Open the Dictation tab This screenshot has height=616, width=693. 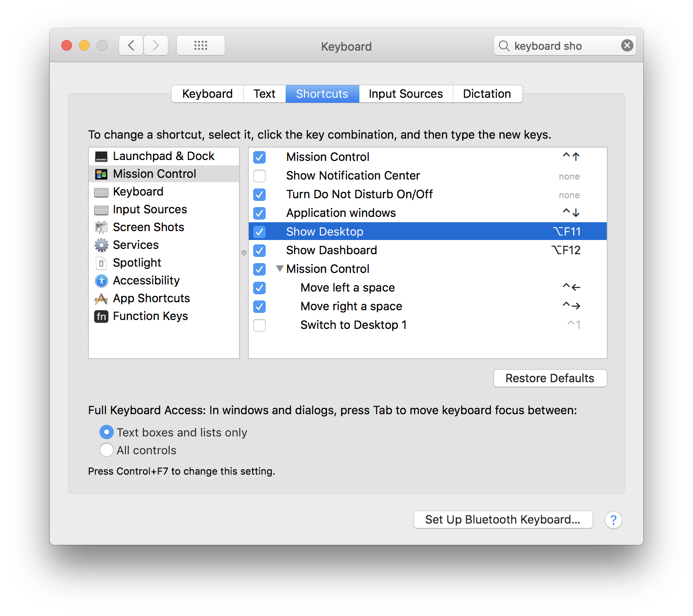(487, 94)
